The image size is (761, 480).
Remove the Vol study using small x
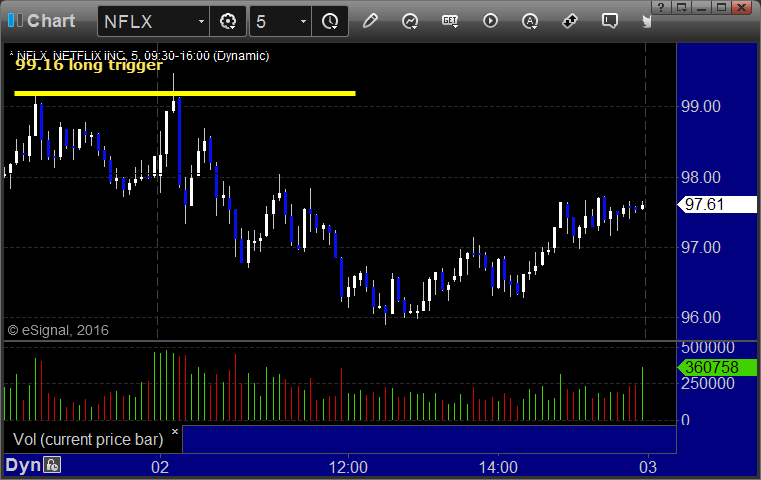[175, 431]
